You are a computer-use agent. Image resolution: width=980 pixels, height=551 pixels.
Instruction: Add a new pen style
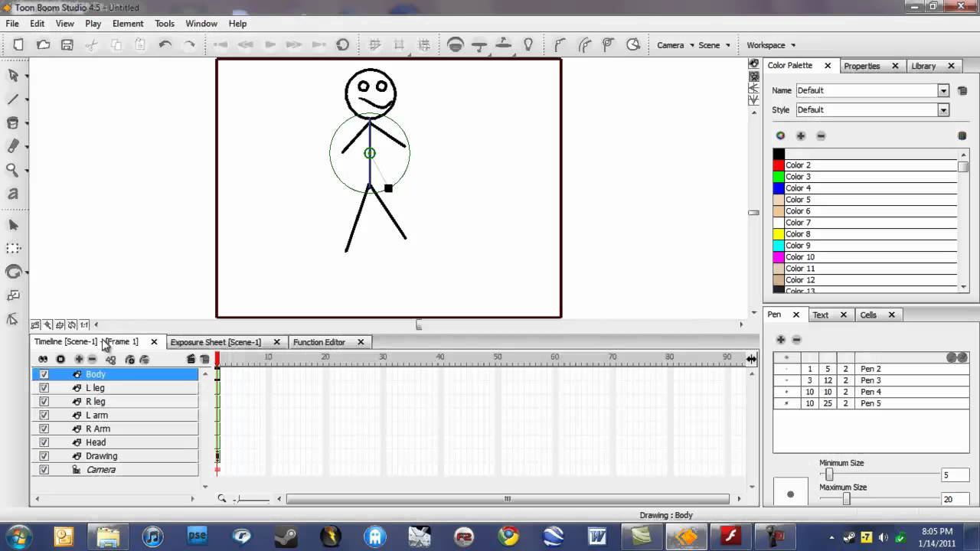pyautogui.click(x=781, y=340)
